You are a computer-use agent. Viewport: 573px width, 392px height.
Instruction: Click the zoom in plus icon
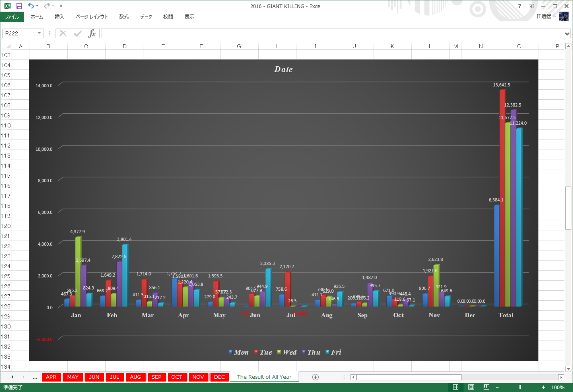pos(544,387)
